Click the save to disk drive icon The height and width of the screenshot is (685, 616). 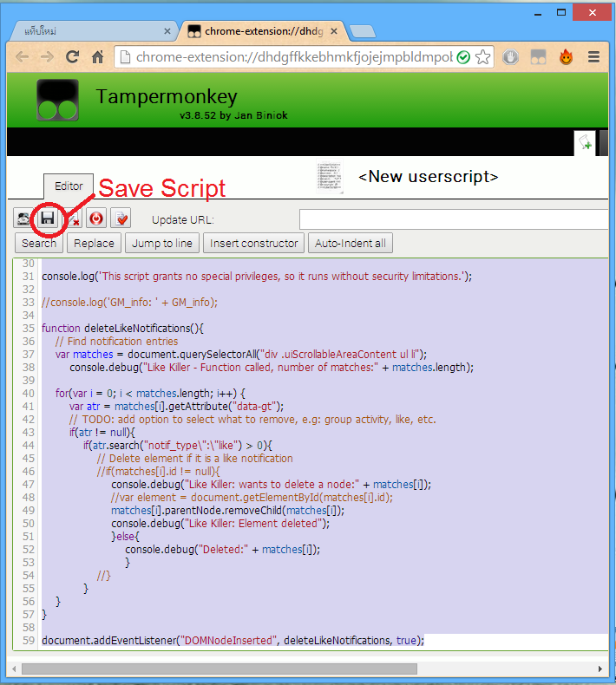23,218
